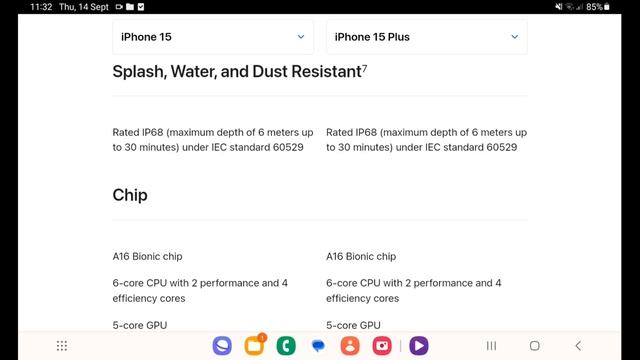Tap the screen recorder status icon
This screenshot has height=360, width=640.
[119, 7]
